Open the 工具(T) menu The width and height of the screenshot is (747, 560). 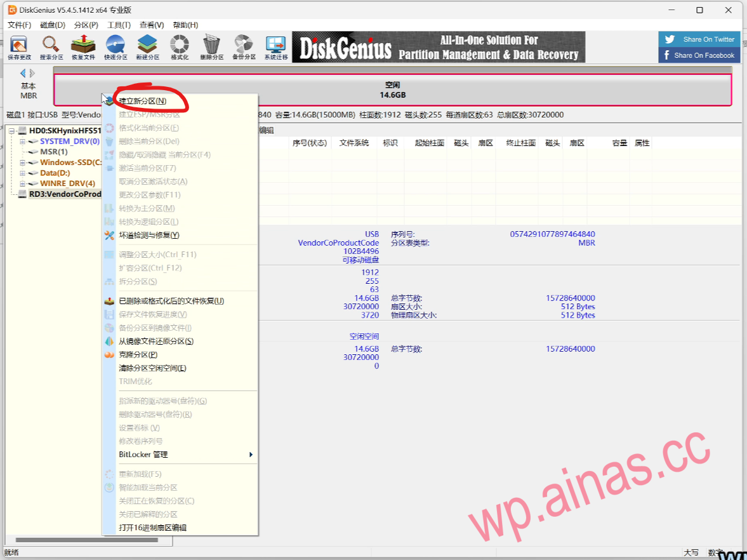pos(119,25)
